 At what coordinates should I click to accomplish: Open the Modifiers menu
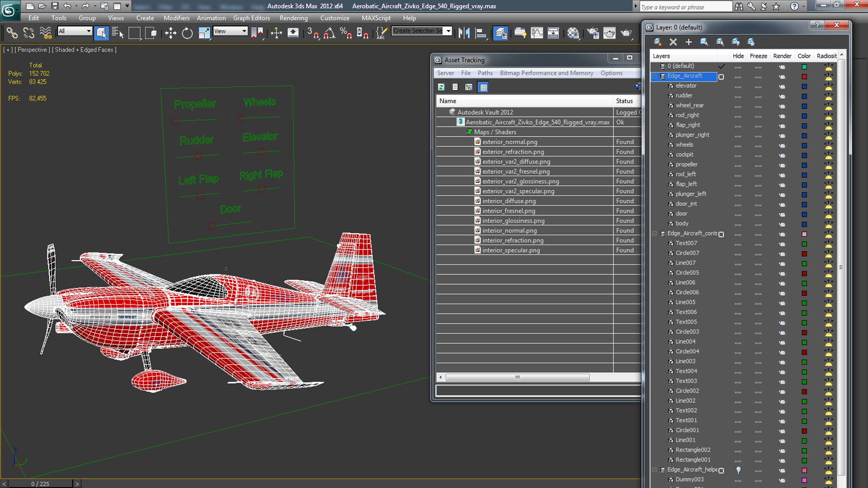pos(176,18)
